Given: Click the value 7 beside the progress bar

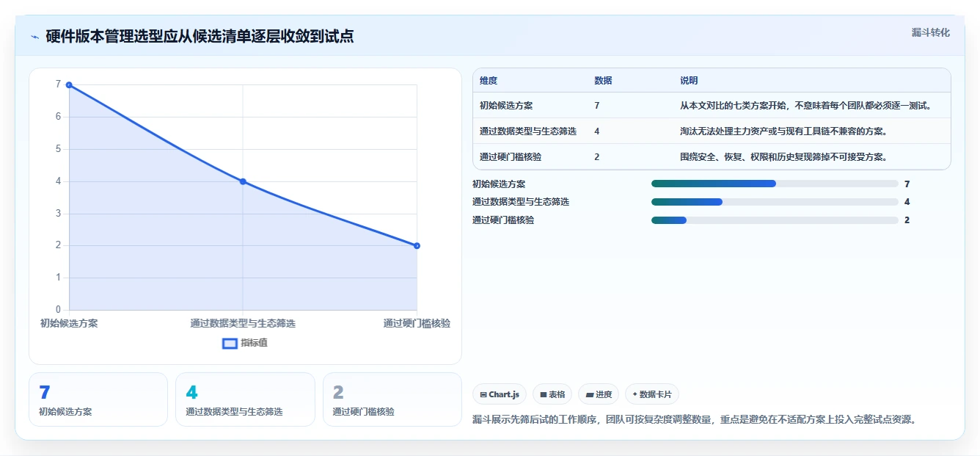Looking at the screenshot, I should tap(907, 184).
